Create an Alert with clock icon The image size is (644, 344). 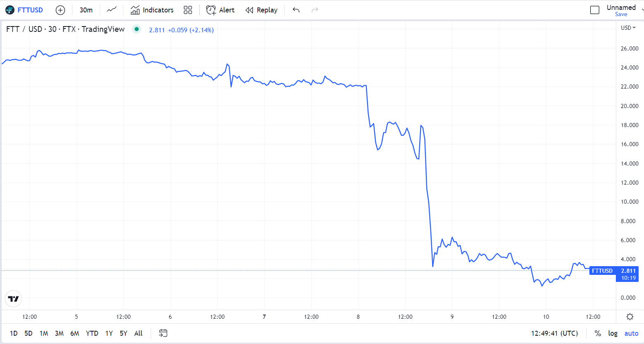(220, 10)
